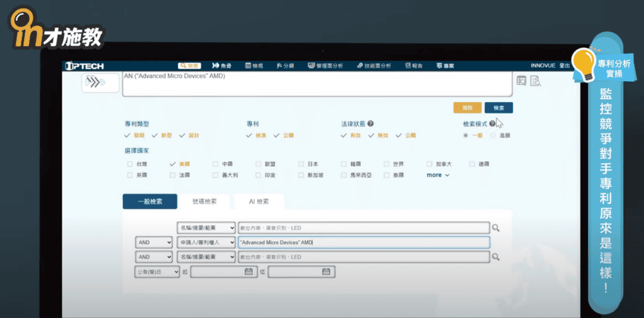644x318 pixels.
Task: Open the end date calendar picker
Action: [x=326, y=272]
